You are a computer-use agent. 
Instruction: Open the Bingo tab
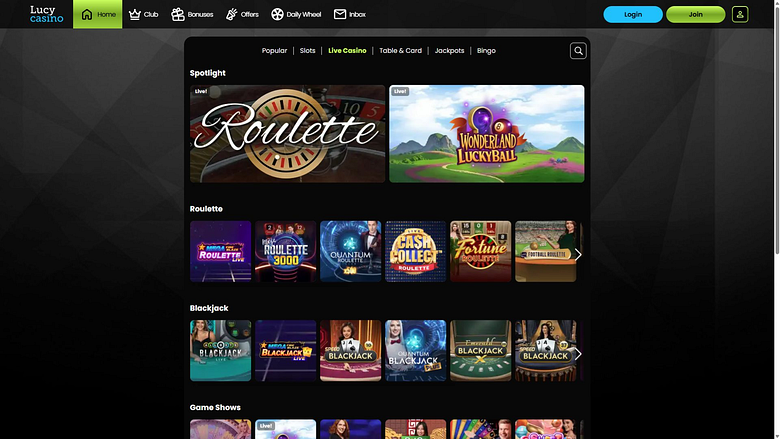(x=486, y=51)
